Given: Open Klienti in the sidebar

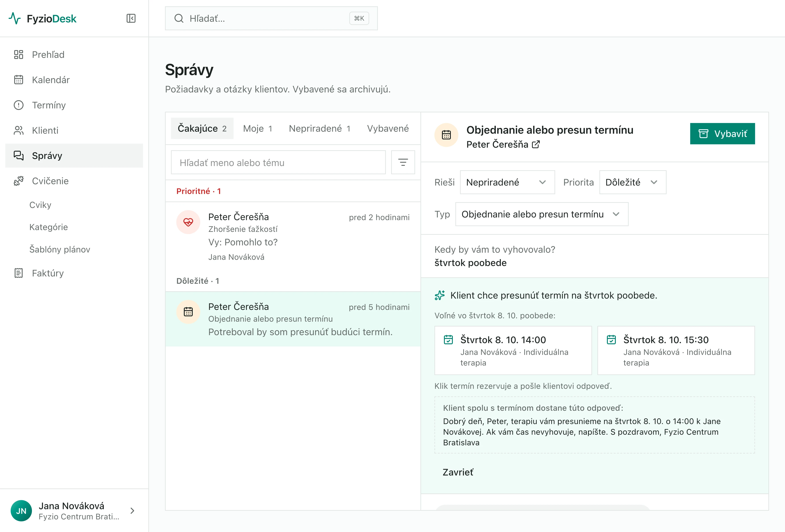Looking at the screenshot, I should tap(74, 130).
